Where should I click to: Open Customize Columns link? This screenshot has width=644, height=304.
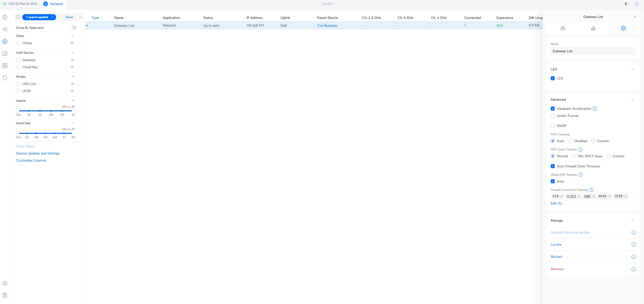[31, 160]
